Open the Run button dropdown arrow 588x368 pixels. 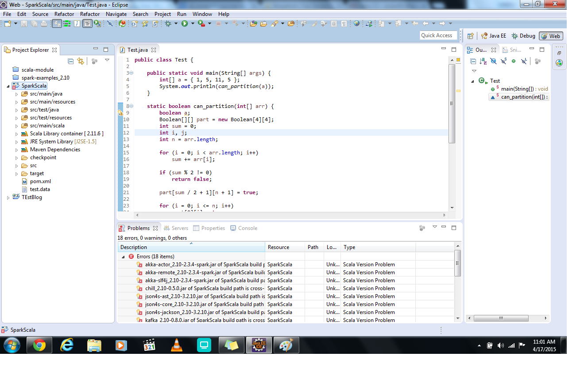[x=192, y=23]
